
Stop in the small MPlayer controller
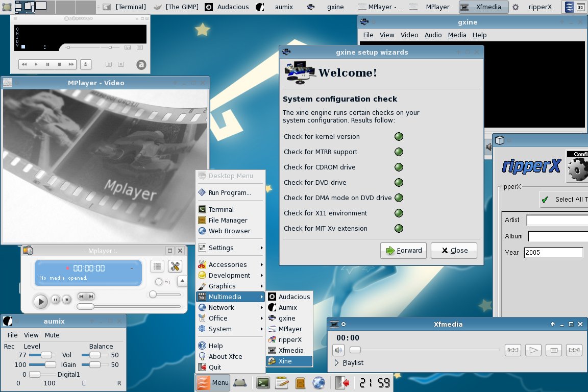pos(66,299)
